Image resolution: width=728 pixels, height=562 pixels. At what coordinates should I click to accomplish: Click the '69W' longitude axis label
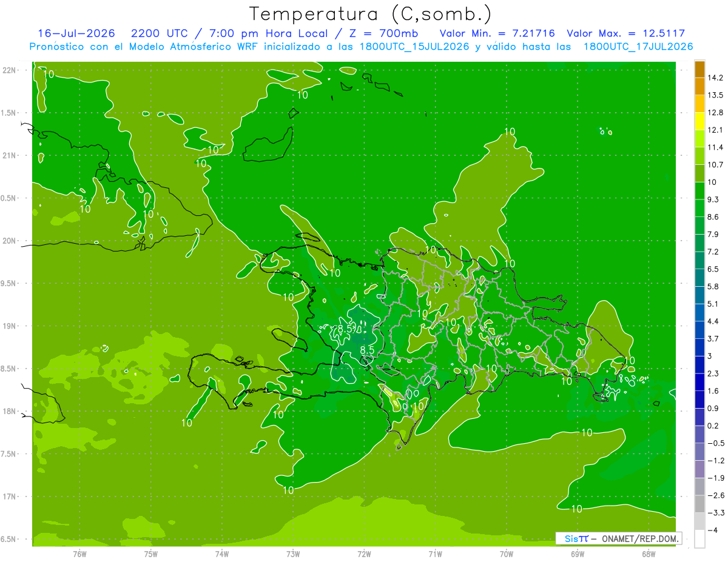tap(578, 554)
